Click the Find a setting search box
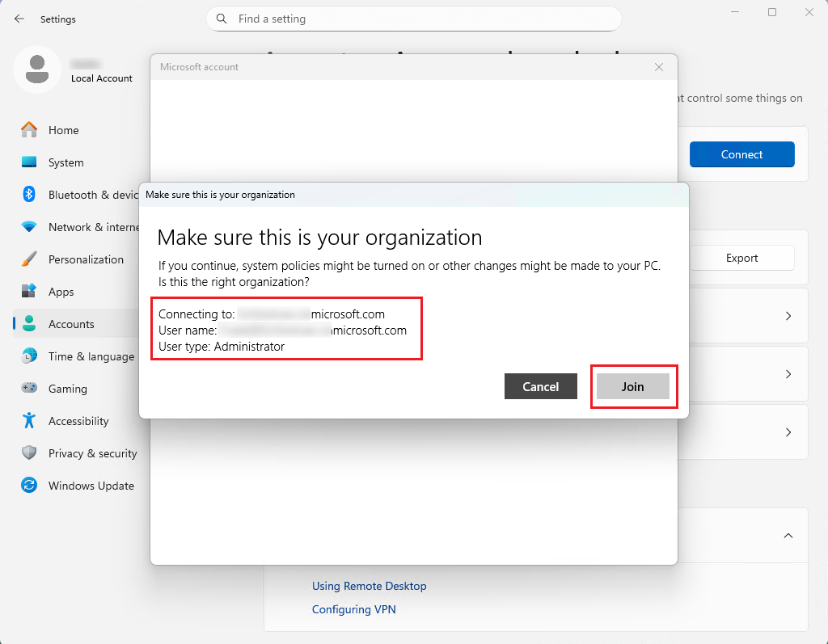828x644 pixels. pyautogui.click(x=413, y=18)
